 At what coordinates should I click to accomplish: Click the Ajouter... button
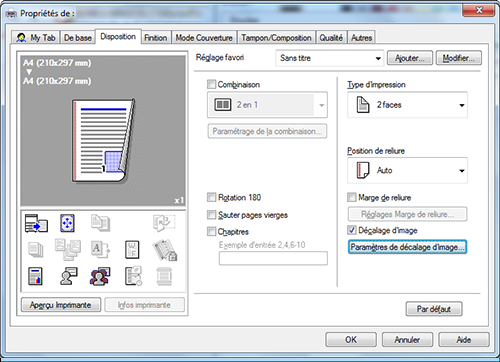pos(410,58)
